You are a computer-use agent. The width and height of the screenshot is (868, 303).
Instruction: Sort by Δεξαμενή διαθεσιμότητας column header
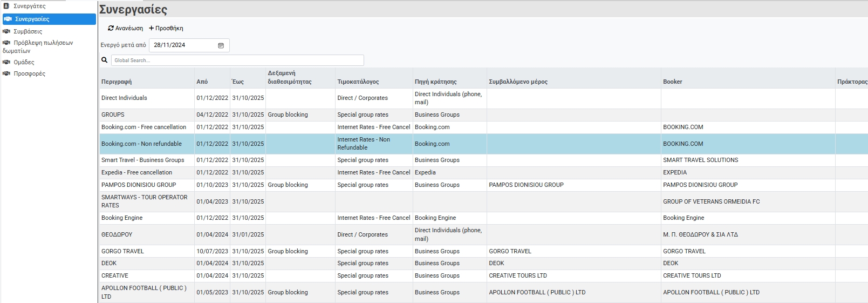290,77
